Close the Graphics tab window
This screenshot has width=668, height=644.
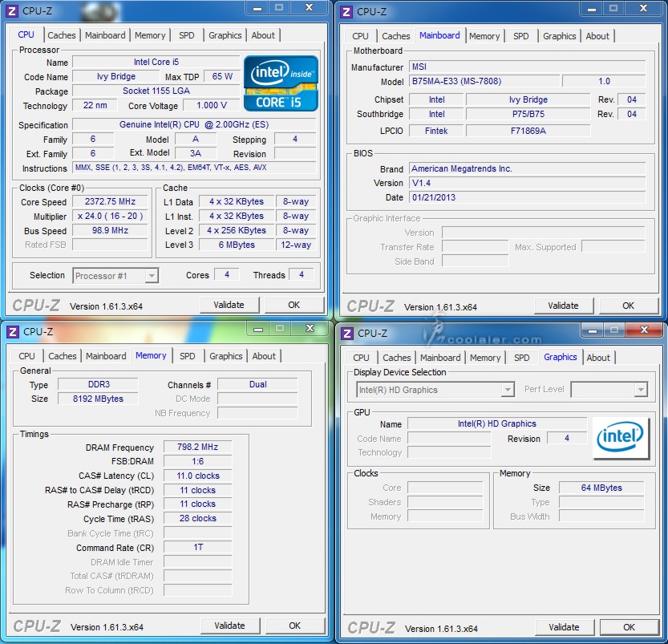tap(644, 330)
